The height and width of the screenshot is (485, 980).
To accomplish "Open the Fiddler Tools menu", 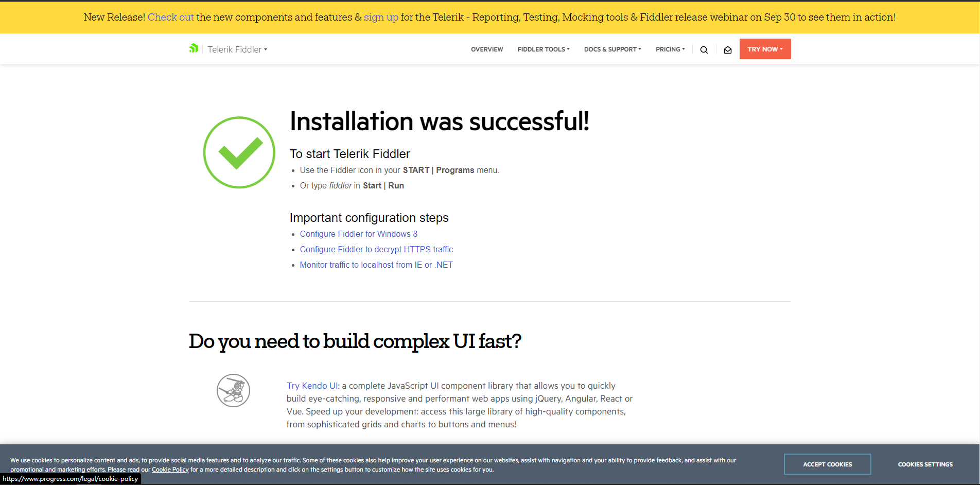I will coord(544,49).
